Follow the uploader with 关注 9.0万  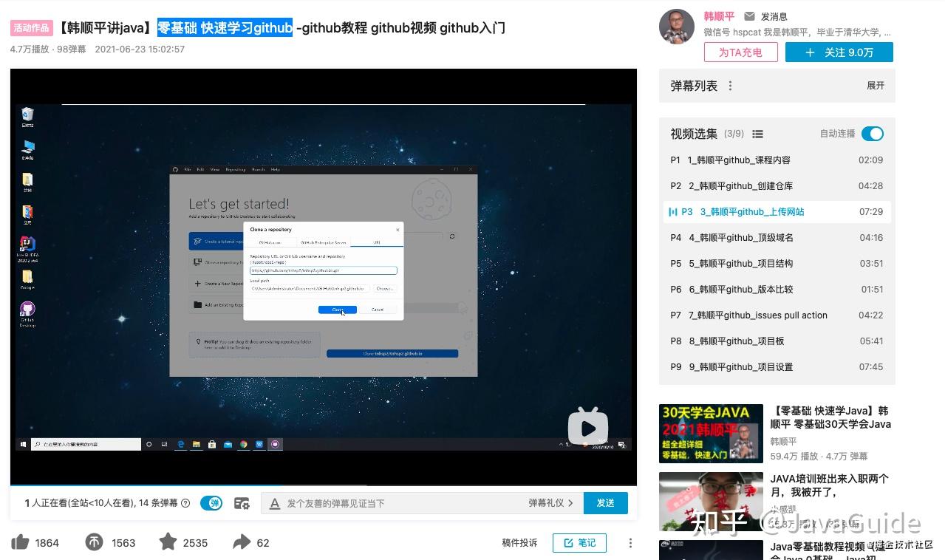[839, 52]
